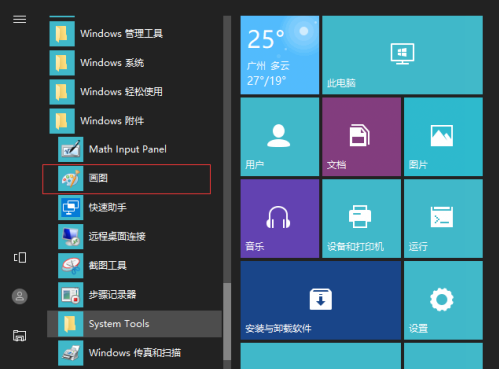The image size is (499, 369).
Task: Click the tablet mode sidebar icon
Action: coord(20,257)
